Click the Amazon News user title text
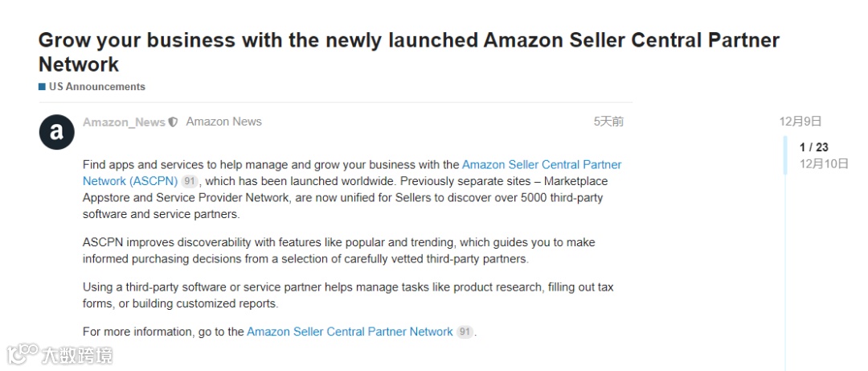This screenshot has width=868, height=371. click(223, 122)
